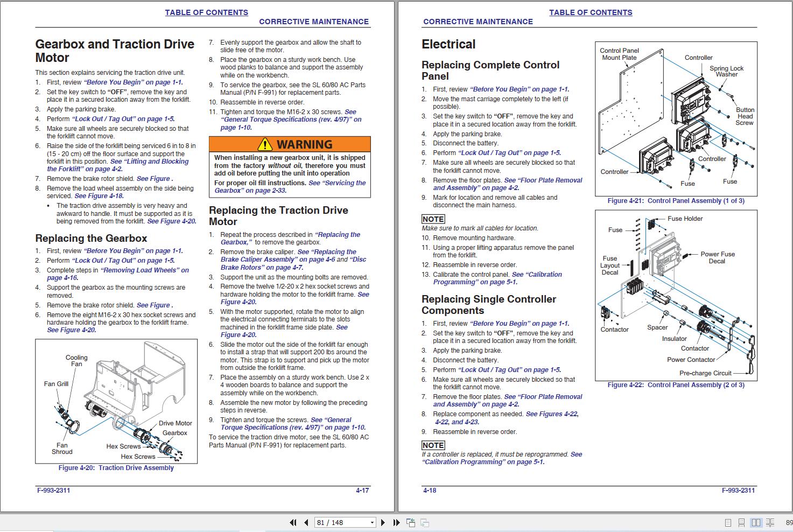Click the "Electrical" heading
This screenshot has width=793, height=532.
(x=448, y=44)
